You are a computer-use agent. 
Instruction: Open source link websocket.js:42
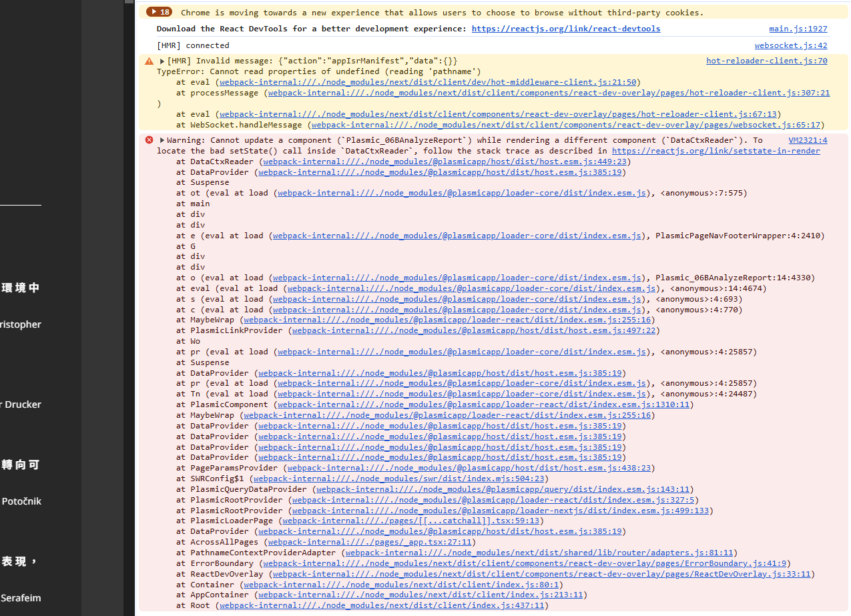[x=790, y=45]
